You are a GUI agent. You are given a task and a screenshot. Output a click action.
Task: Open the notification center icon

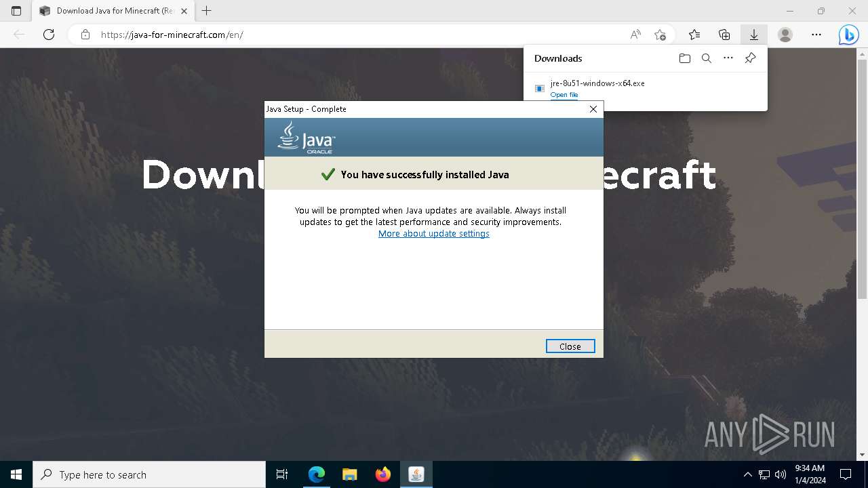click(x=846, y=474)
